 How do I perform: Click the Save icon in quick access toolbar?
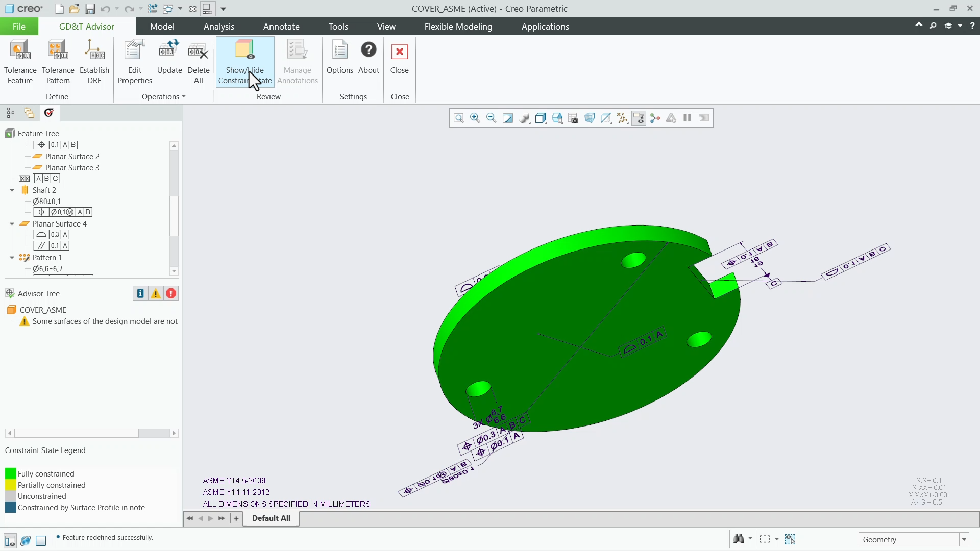(90, 9)
